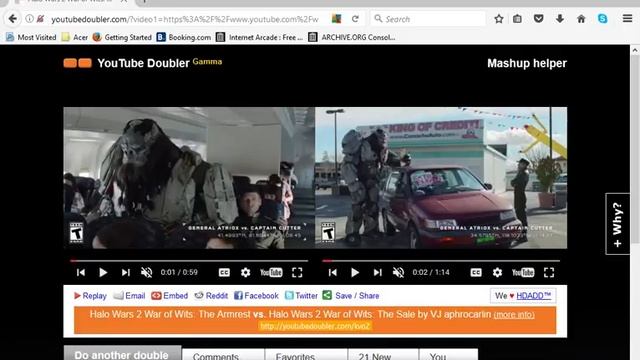The width and height of the screenshot is (640, 360).
Task: Switch to the You tab
Action: 448,354
